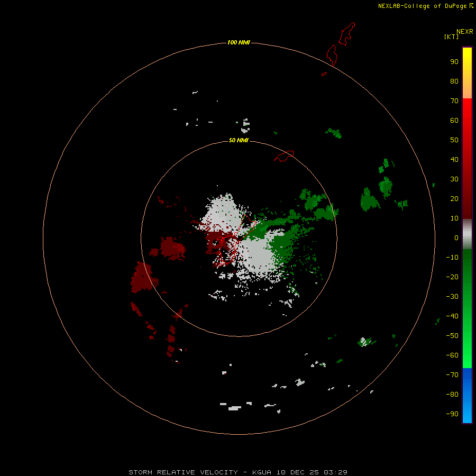Click the -30 knot value on the scale
This screenshot has height=476, width=476.
click(452, 297)
